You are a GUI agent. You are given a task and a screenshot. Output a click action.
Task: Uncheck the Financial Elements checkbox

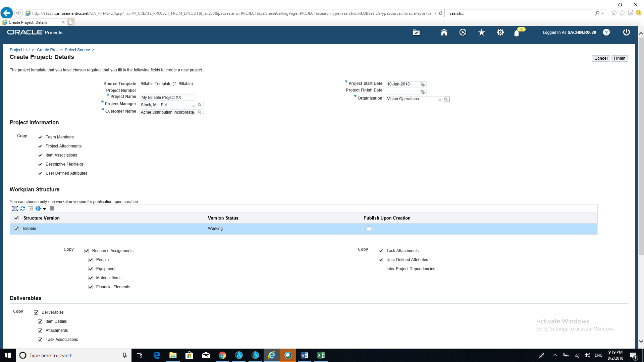[91, 287]
